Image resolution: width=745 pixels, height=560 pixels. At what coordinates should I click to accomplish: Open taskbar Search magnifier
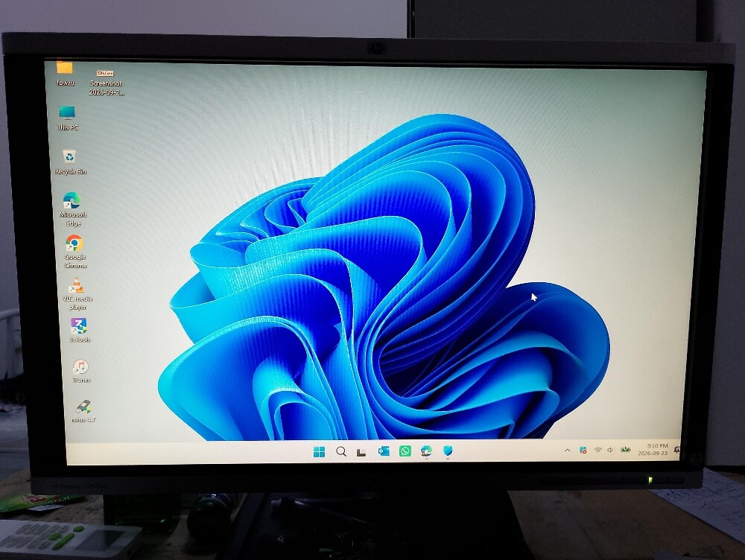coord(341,451)
